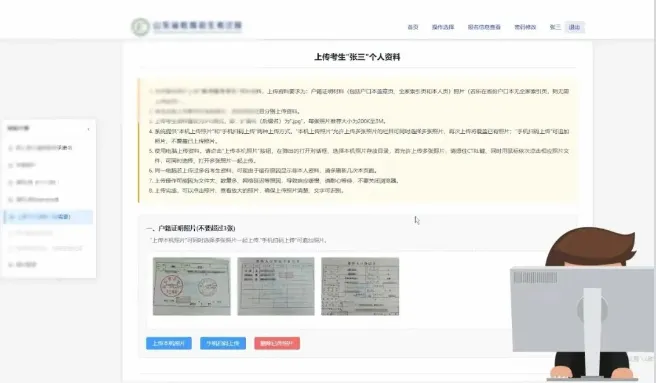Click the 首页 link in the top navigation
Image resolution: width=656 pixels, height=383 pixels.
413,27
